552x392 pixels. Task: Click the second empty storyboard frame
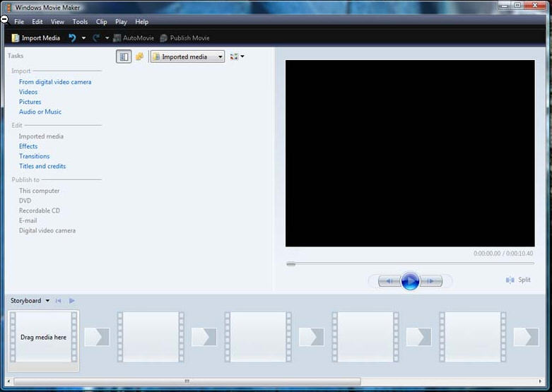(x=151, y=337)
